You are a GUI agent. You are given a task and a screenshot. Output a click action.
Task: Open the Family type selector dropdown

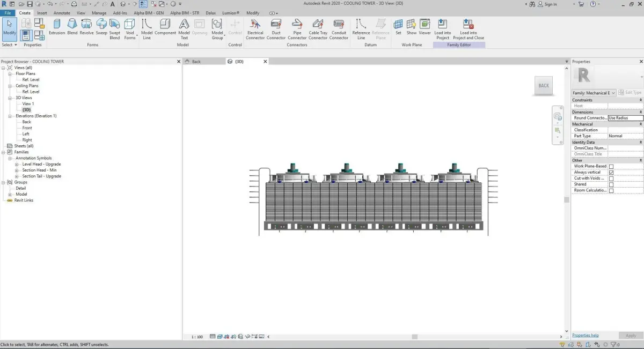pyautogui.click(x=594, y=93)
